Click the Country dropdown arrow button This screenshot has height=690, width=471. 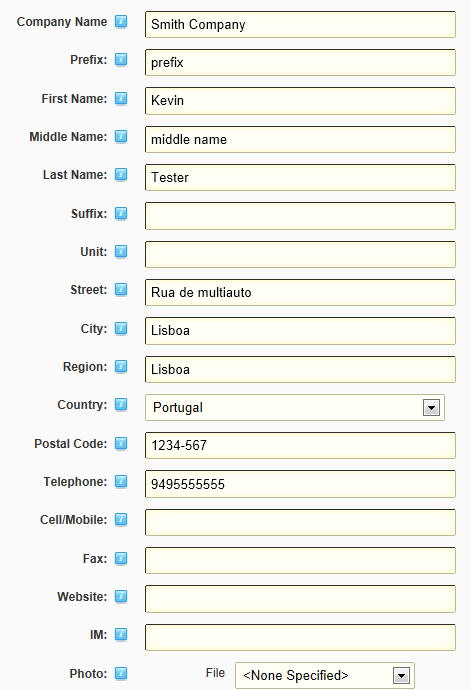click(431, 408)
